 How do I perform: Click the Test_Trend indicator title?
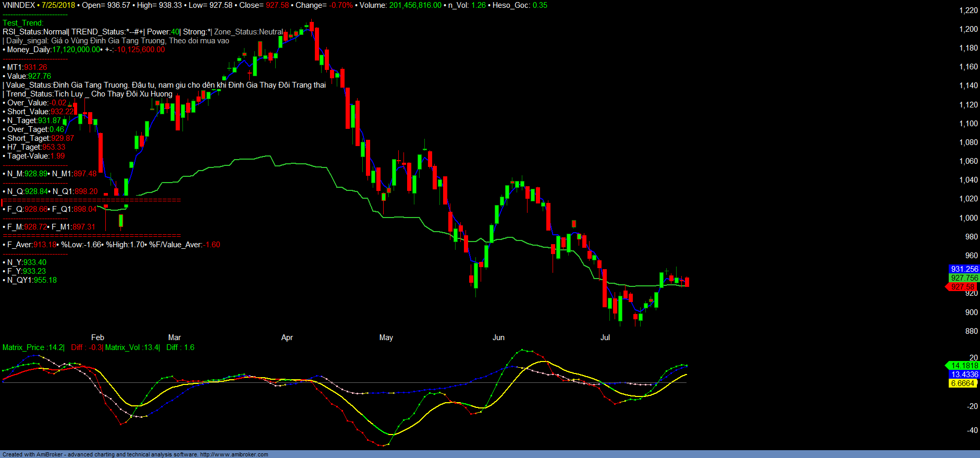23,23
